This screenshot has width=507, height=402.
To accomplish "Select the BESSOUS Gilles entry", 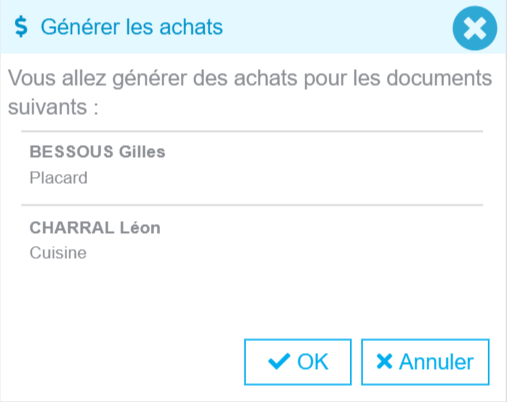I will (x=97, y=152).
